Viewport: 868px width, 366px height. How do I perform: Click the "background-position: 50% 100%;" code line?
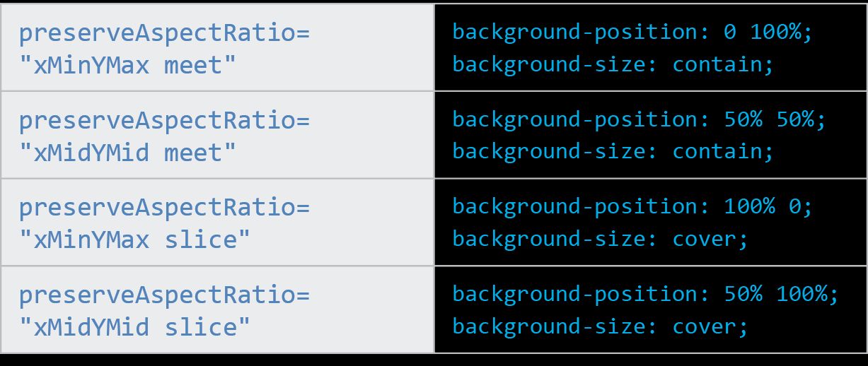(645, 293)
